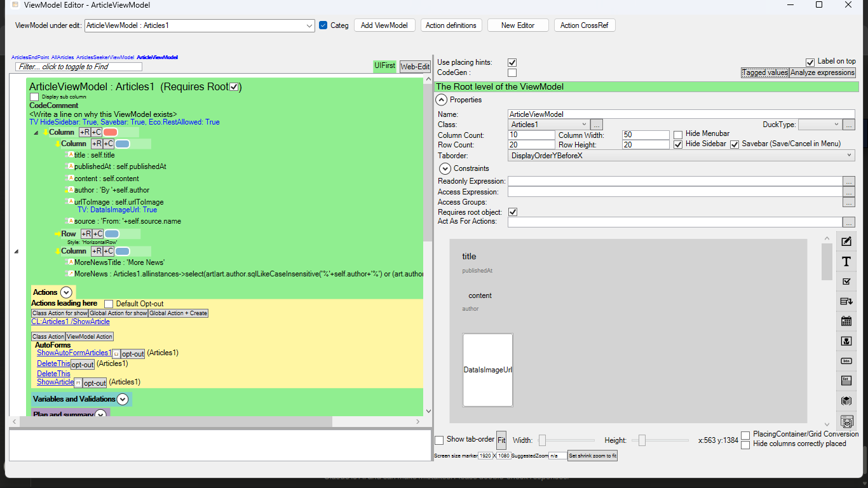Select the list widget tool icon
This screenshot has height=488, width=868.
coord(846,381)
